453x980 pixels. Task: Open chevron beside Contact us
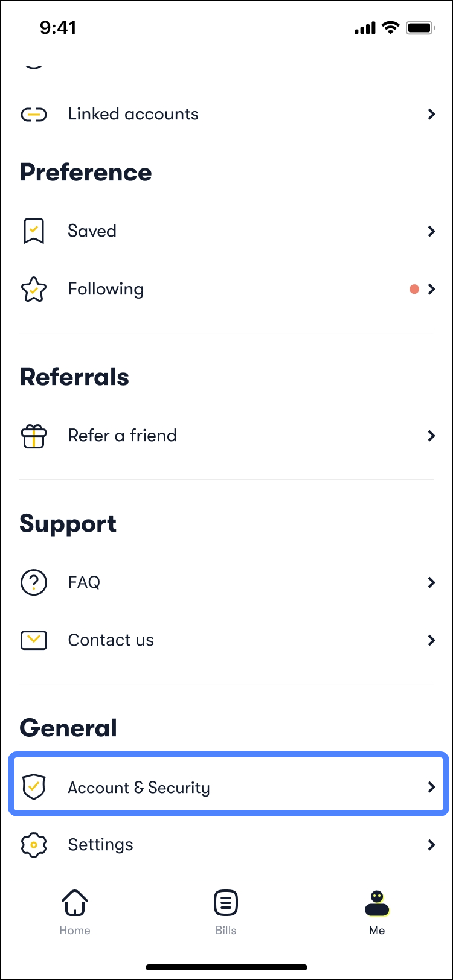tap(431, 640)
